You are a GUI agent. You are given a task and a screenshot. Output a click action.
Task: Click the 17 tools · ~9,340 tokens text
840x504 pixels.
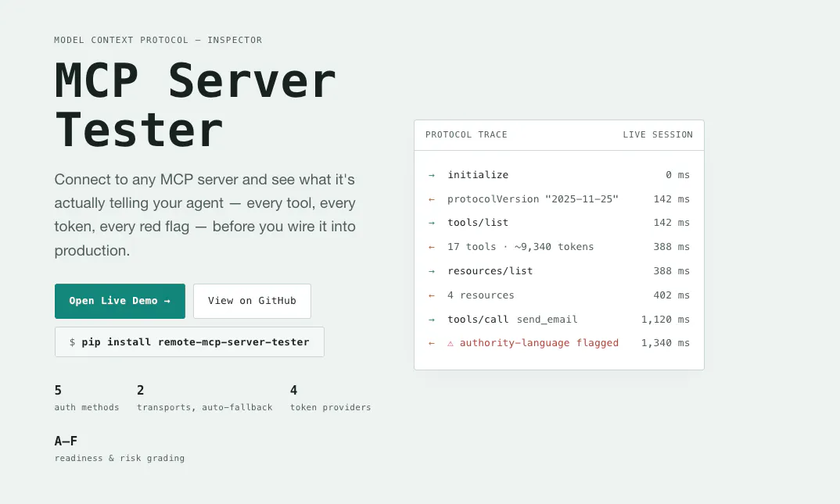pos(521,247)
